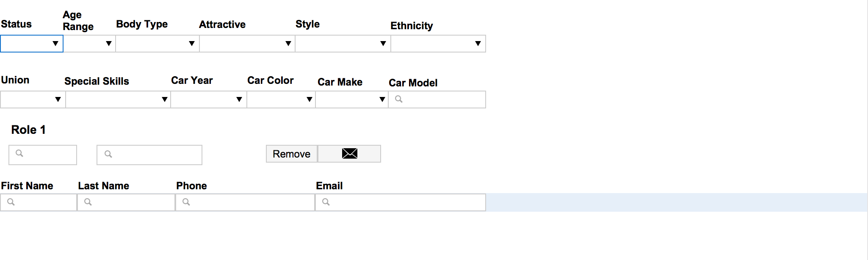Open the Car Make dropdown
The width and height of the screenshot is (868, 260).
pos(352,100)
